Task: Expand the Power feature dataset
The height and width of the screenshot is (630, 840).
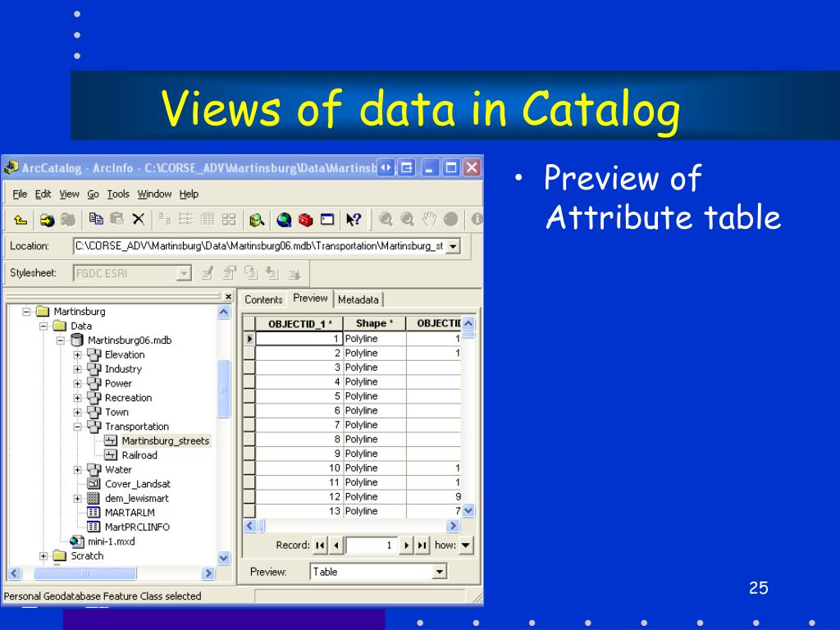Action: coord(77,384)
